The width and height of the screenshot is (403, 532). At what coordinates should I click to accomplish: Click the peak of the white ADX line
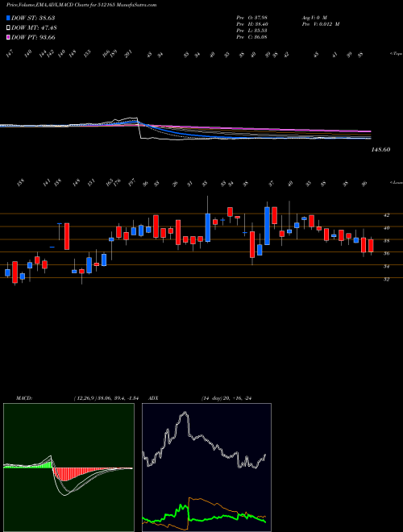coord(185,413)
